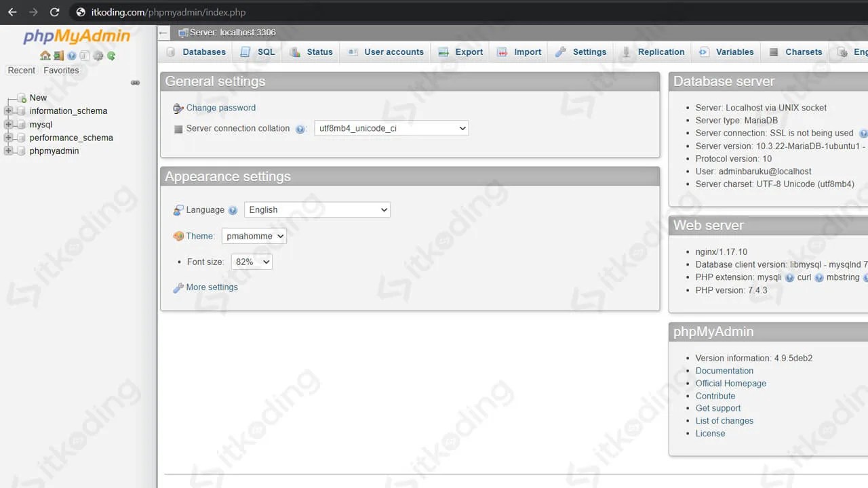Click the help icon beside server connection collation
This screenshot has width=868, height=488.
pos(300,128)
